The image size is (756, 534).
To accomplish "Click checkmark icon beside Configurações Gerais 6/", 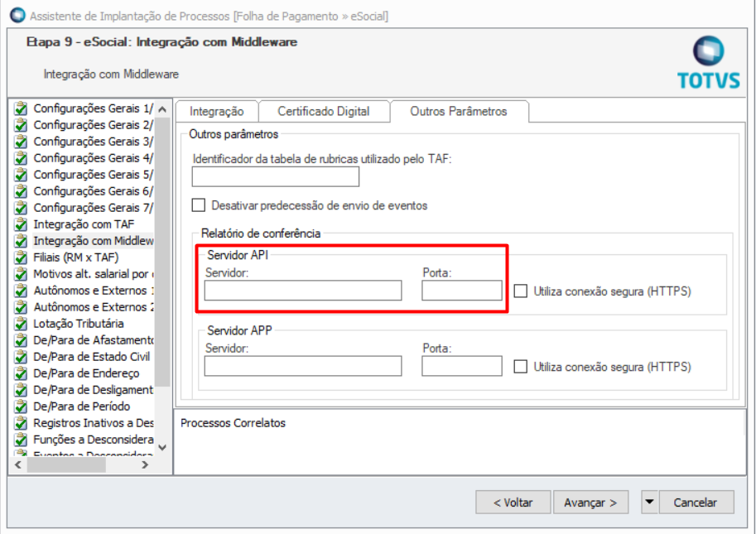I will point(21,191).
